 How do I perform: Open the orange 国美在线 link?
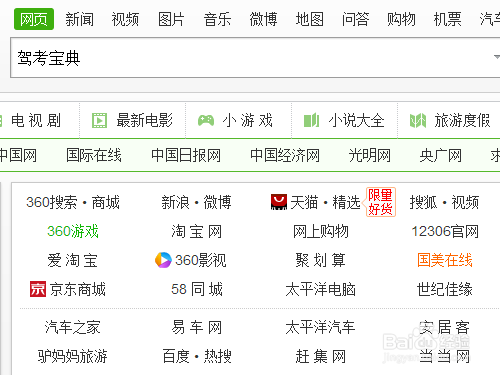pos(445,260)
